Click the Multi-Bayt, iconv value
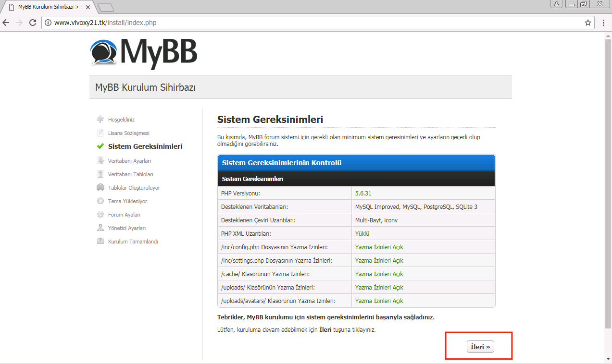Viewport: 612px width, 364px height. pos(376,220)
